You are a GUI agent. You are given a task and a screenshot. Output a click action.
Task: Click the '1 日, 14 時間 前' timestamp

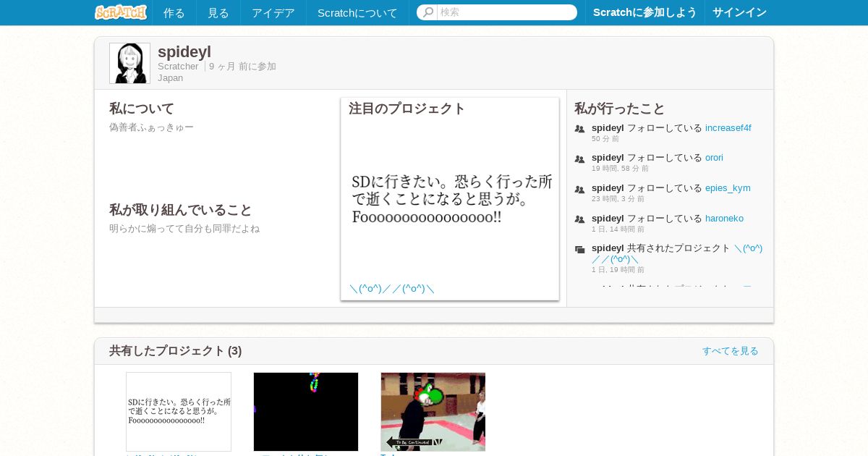coord(618,229)
